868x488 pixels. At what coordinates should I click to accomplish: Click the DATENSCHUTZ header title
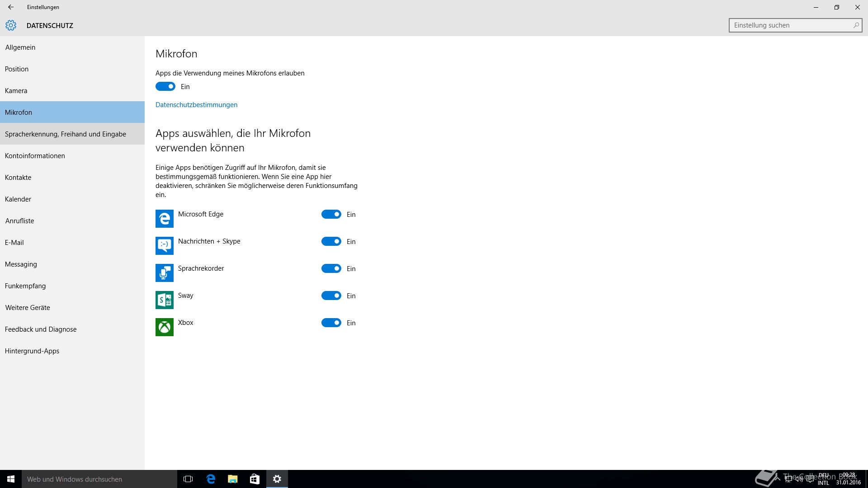click(50, 25)
